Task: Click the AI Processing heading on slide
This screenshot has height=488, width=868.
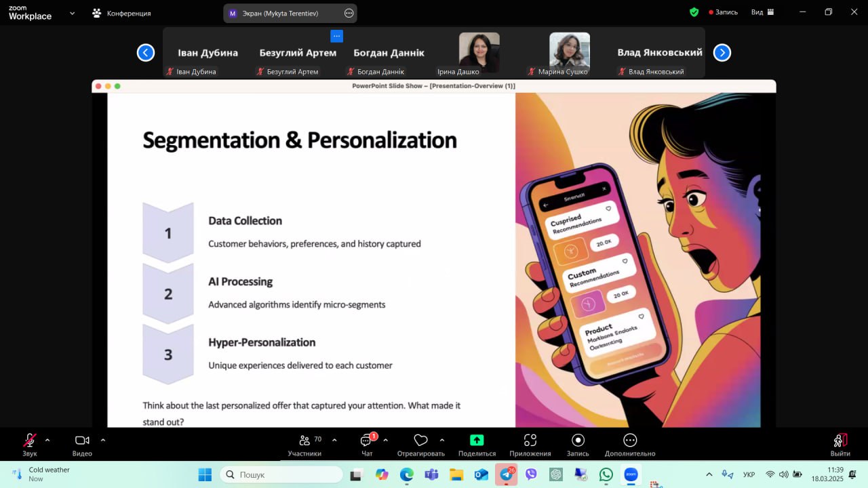Action: coord(240,282)
